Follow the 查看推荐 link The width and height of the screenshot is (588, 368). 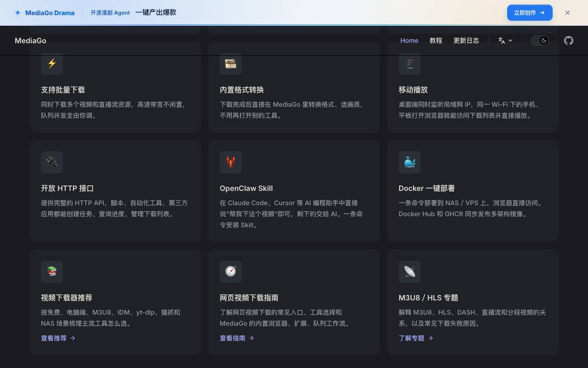click(x=58, y=338)
